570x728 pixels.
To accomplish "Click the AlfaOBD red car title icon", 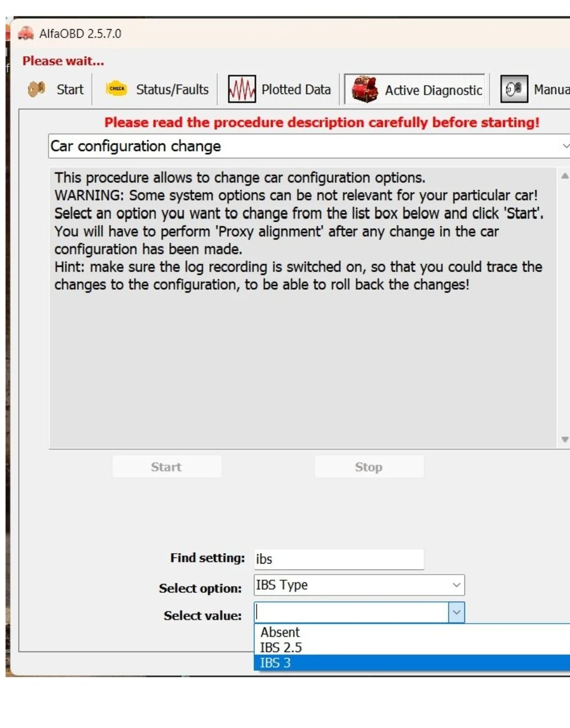I will click(x=25, y=34).
